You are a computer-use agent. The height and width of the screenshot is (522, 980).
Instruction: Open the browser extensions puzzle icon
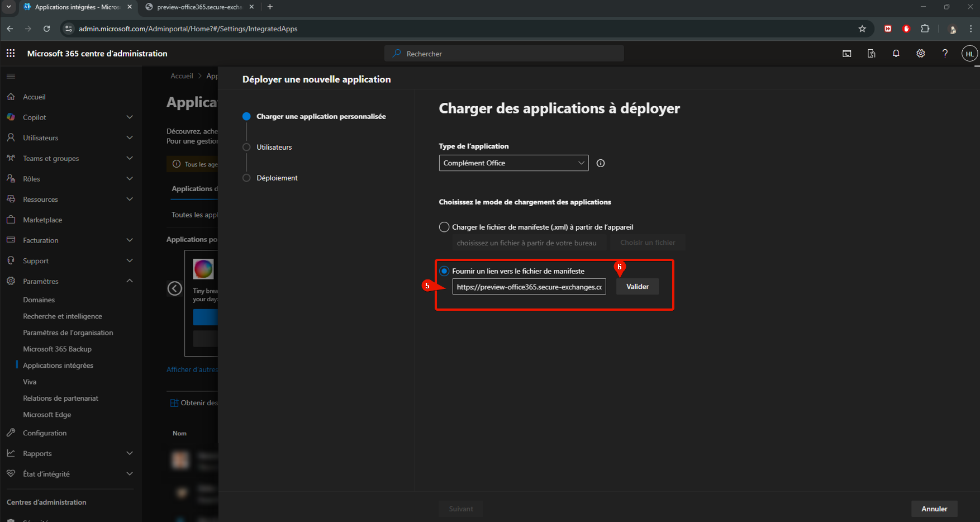925,29
